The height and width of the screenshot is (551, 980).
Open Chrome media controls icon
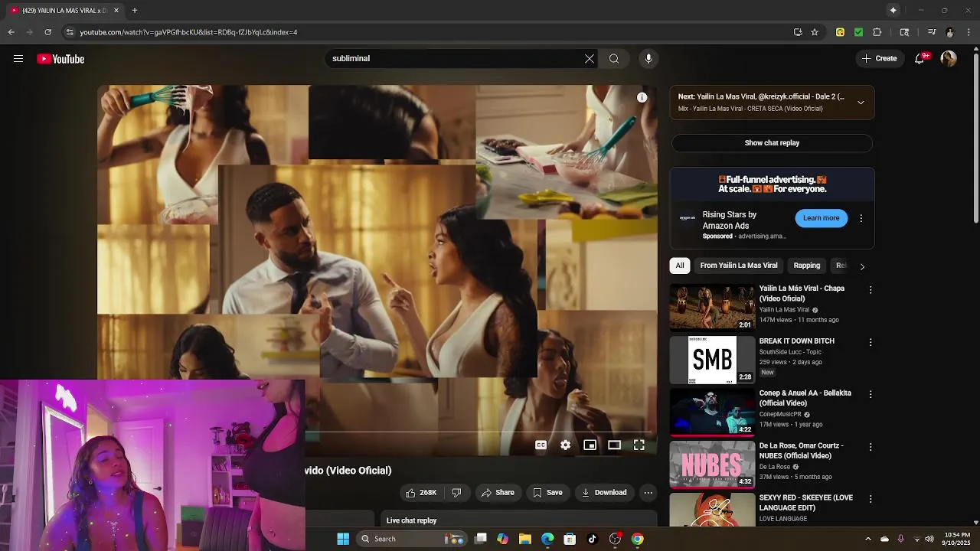click(932, 32)
